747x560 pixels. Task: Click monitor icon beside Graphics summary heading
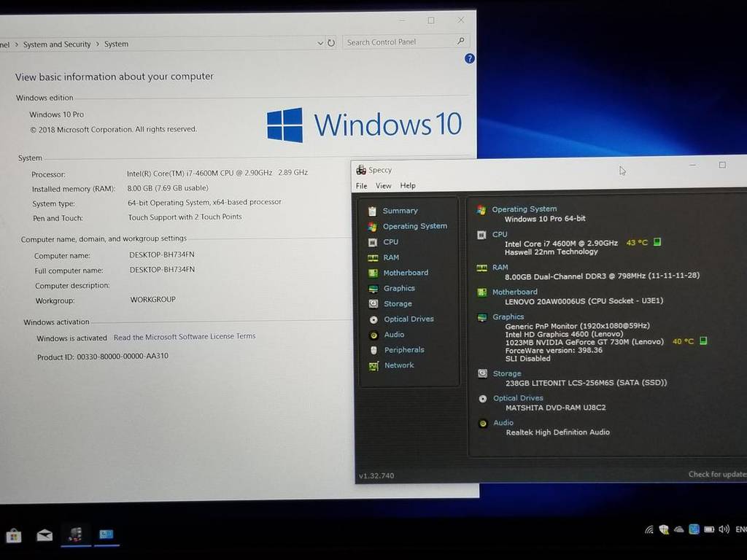click(482, 318)
